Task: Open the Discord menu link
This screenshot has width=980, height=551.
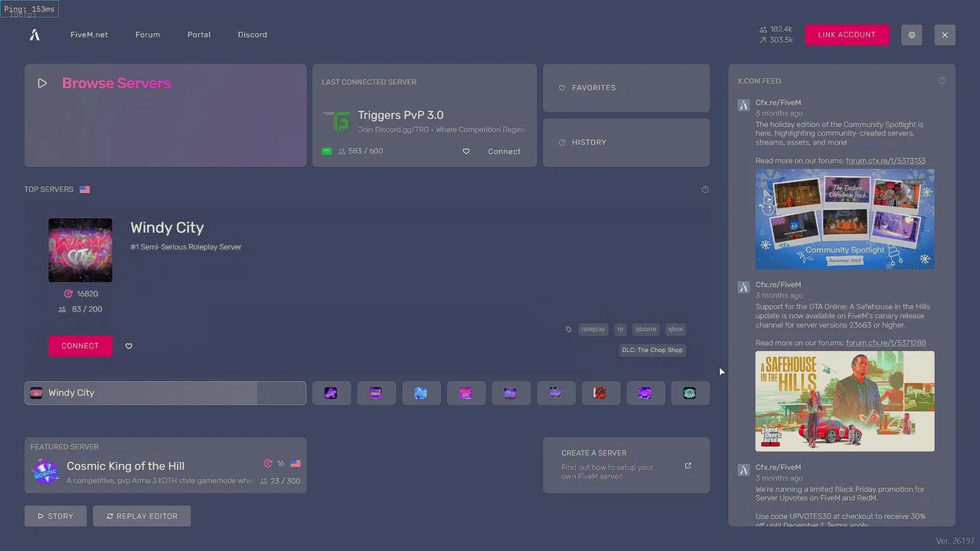Action: coord(253,34)
